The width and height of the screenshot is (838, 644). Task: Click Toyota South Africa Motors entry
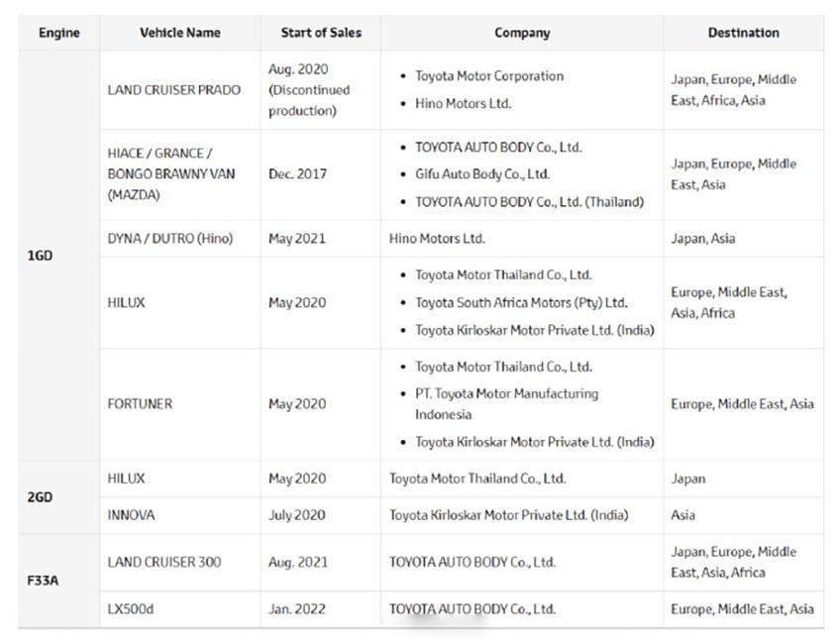[x=522, y=303]
